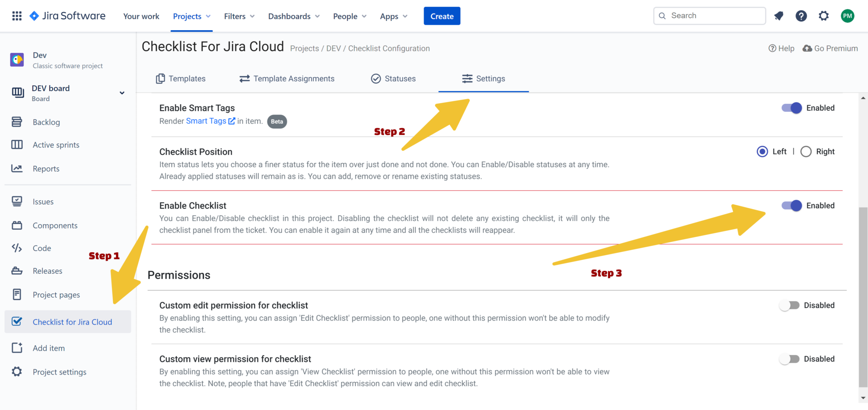The width and height of the screenshot is (868, 410).
Task: Turn off the Enable Checklist toggle
Action: click(x=791, y=206)
